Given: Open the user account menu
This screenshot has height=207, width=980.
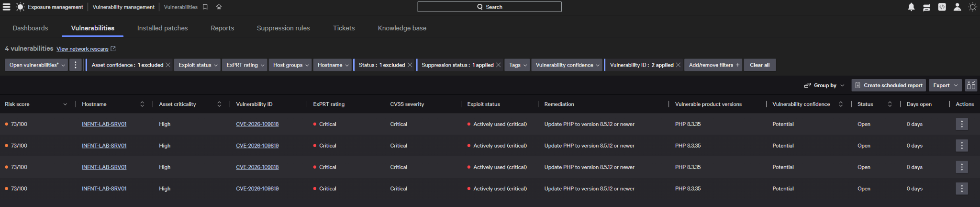Looking at the screenshot, I should coord(957,7).
